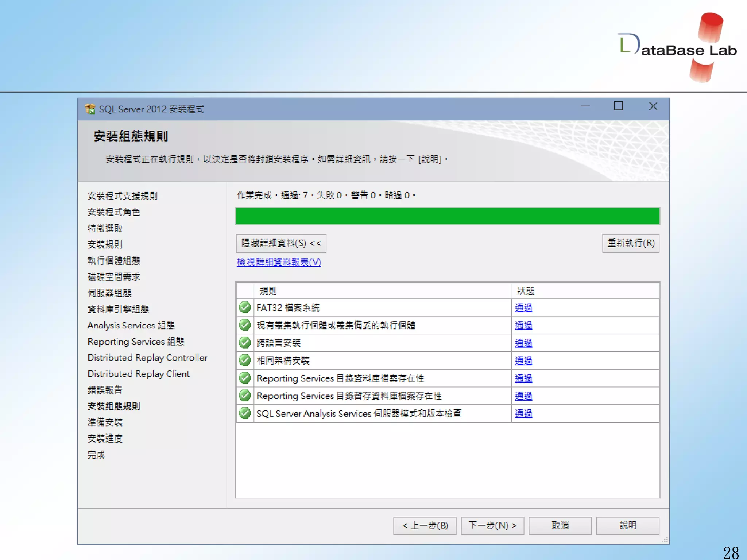Open 通過 link for Reporting Services 目錄資料庫檔案存在性
The width and height of the screenshot is (747, 560).
pyautogui.click(x=523, y=378)
